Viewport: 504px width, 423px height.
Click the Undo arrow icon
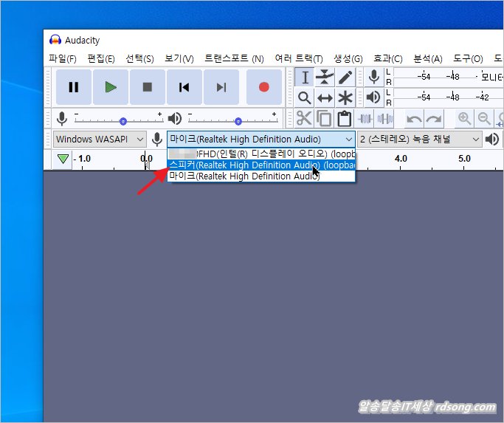tap(414, 119)
